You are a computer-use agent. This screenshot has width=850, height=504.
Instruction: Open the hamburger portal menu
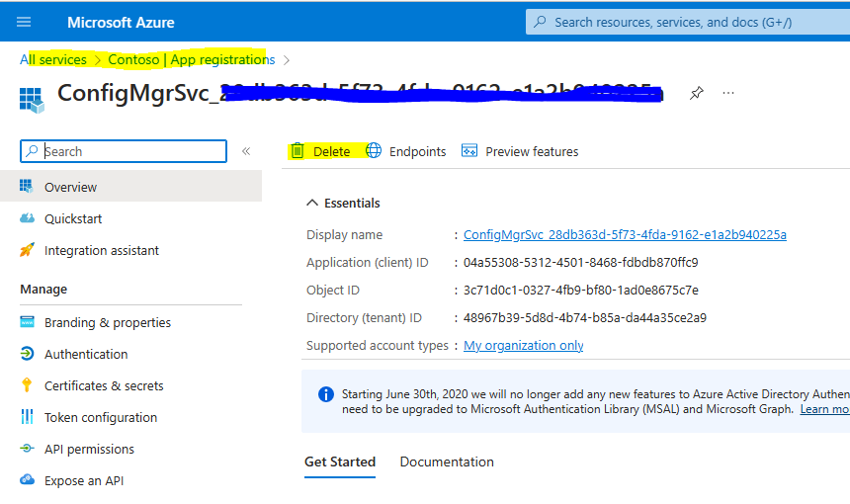(x=24, y=22)
